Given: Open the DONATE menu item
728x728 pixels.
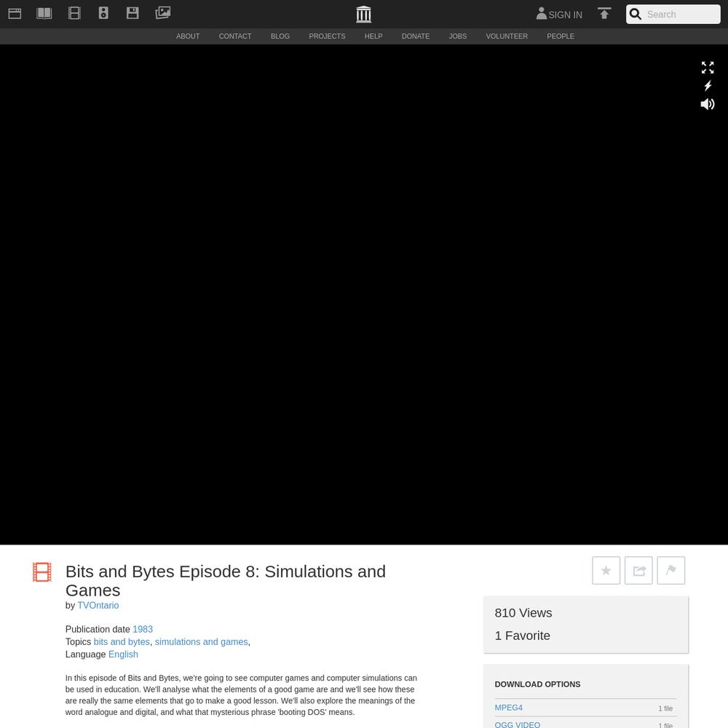Looking at the screenshot, I should click(416, 36).
